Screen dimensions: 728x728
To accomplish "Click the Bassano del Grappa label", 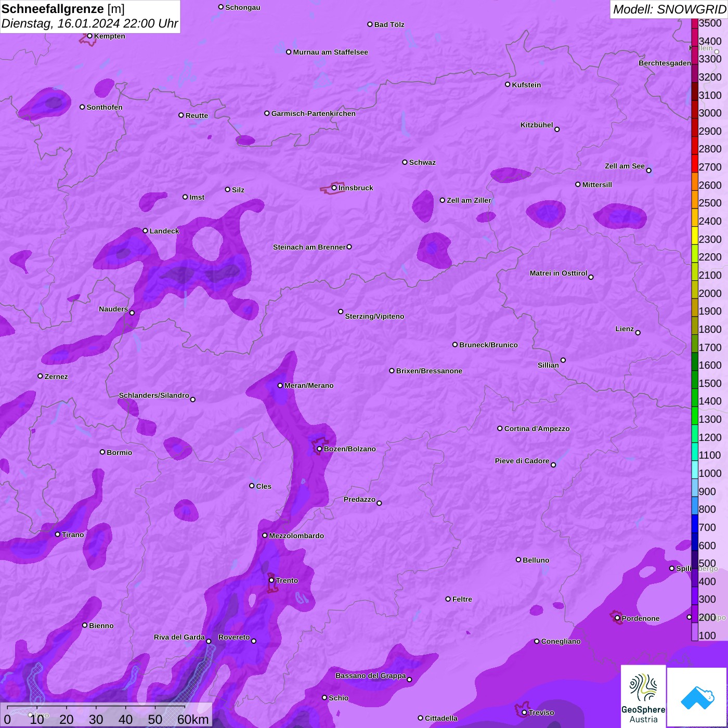I will coord(370,675).
